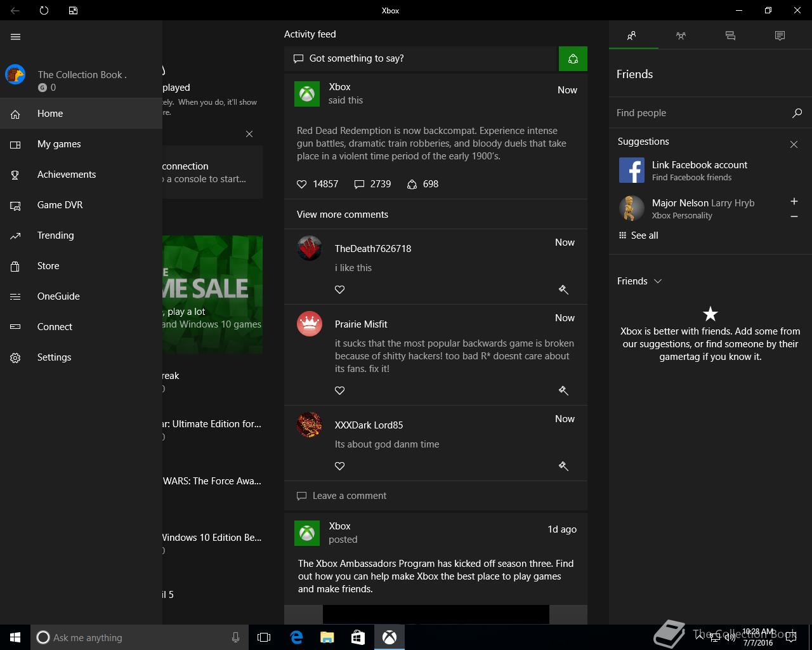This screenshot has width=812, height=650.
Task: Open the Windows Start menu
Action: click(x=15, y=637)
